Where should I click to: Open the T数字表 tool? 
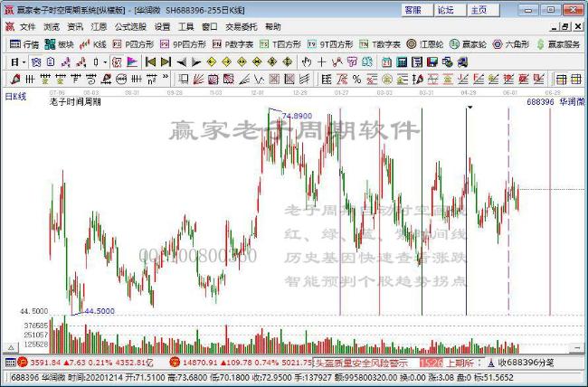[x=380, y=44]
